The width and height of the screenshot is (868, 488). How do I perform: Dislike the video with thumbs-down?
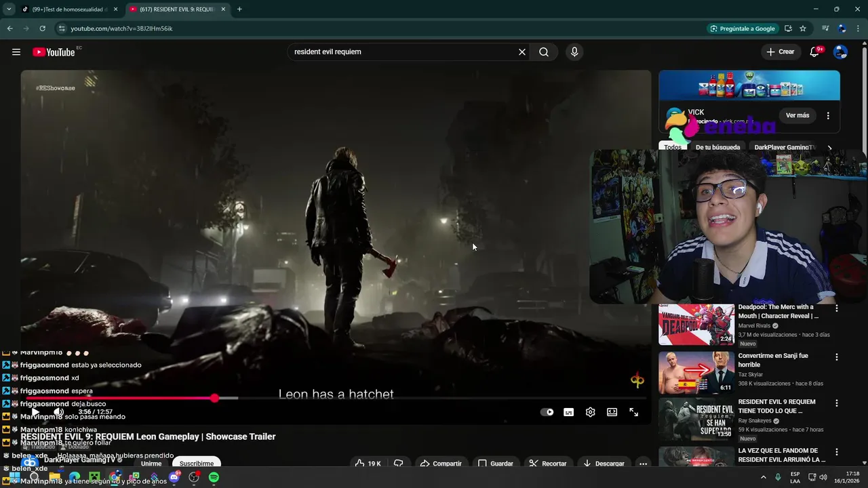click(399, 464)
